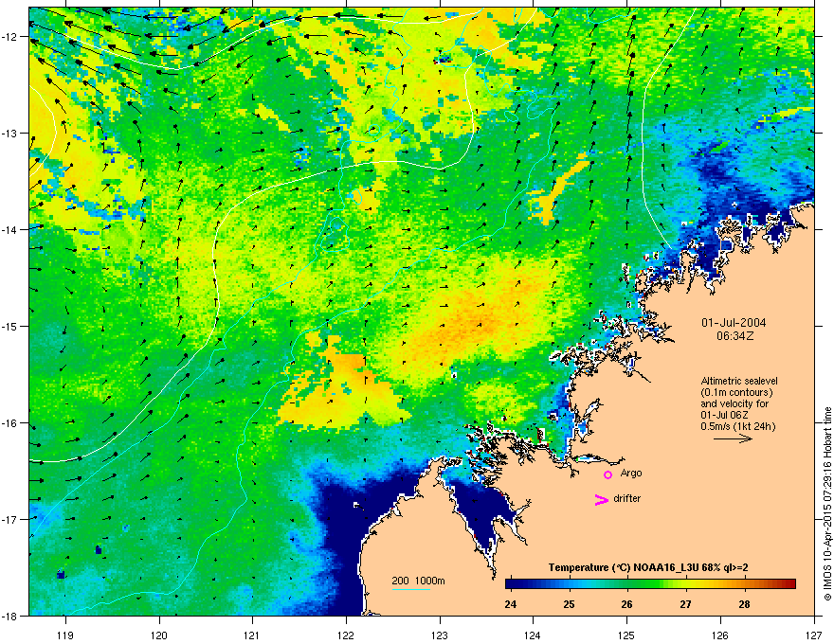Click the longitude axis label '121'
The height and width of the screenshot is (644, 834).
click(x=252, y=635)
